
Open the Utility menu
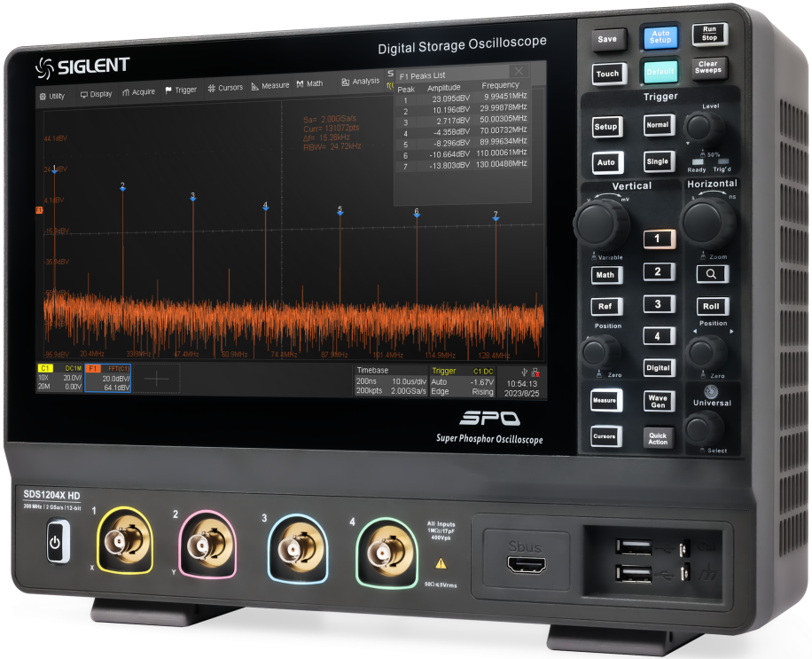click(x=51, y=97)
